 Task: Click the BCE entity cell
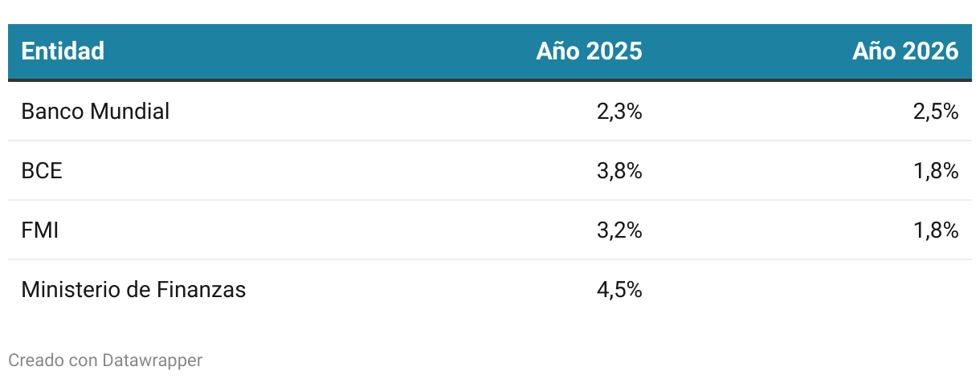pos(42,171)
